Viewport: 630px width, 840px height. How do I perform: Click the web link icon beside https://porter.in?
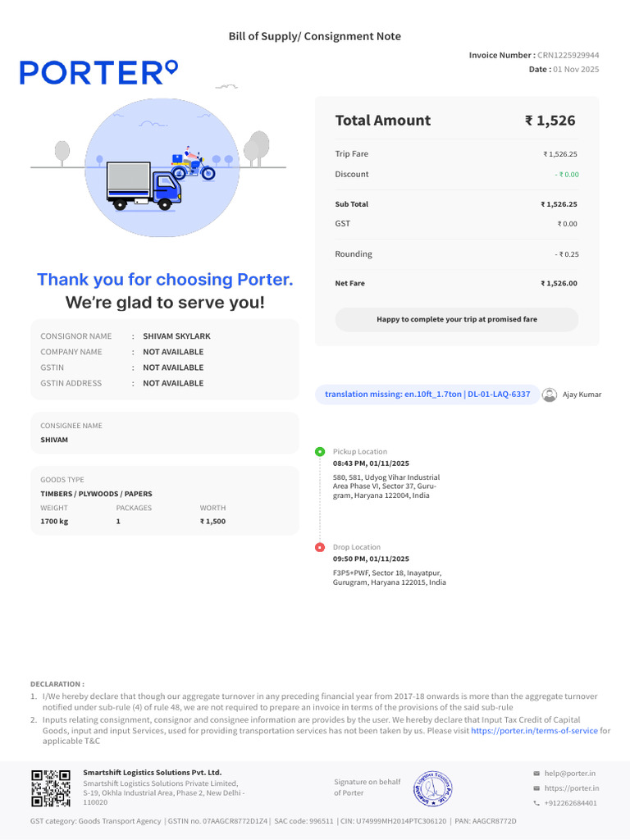[x=536, y=788]
